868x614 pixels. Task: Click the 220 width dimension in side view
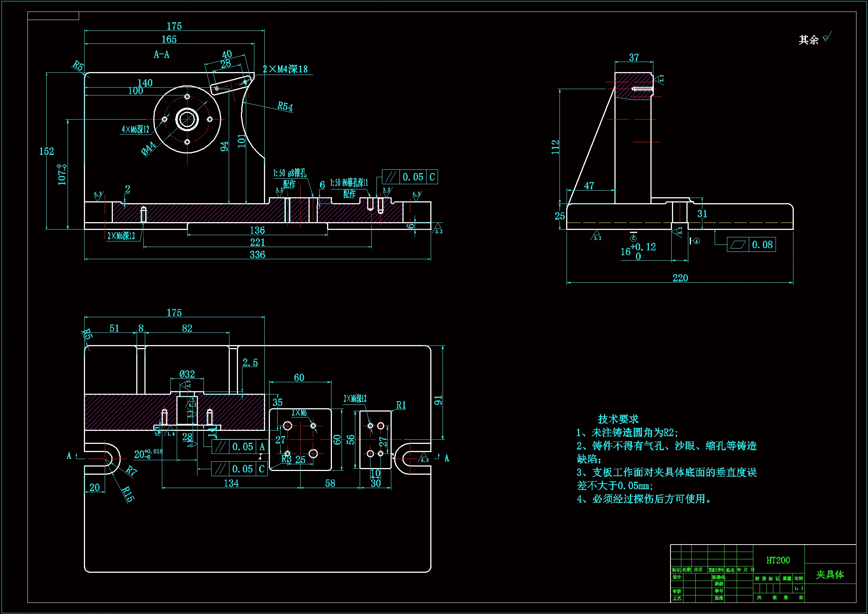tap(680, 278)
